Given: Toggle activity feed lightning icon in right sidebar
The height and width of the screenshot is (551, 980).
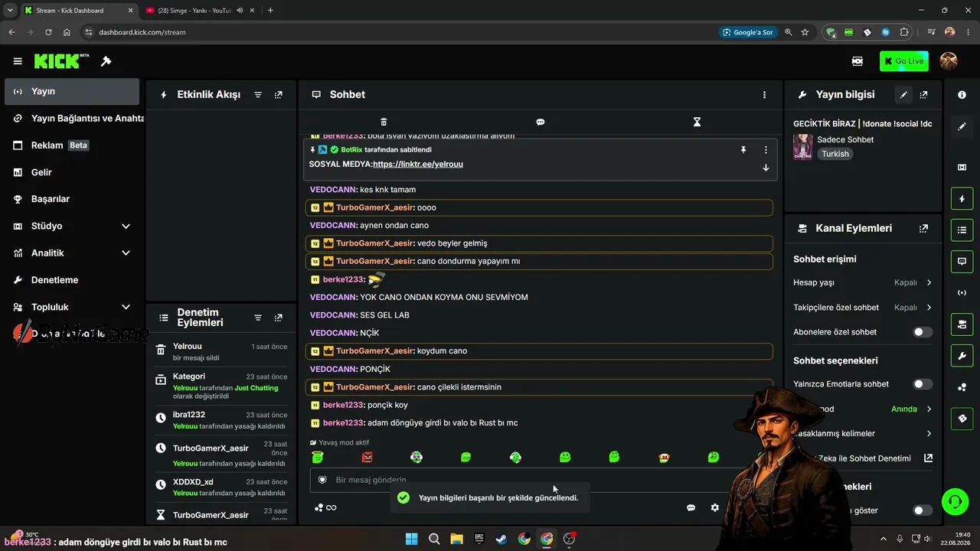Looking at the screenshot, I should tap(962, 199).
